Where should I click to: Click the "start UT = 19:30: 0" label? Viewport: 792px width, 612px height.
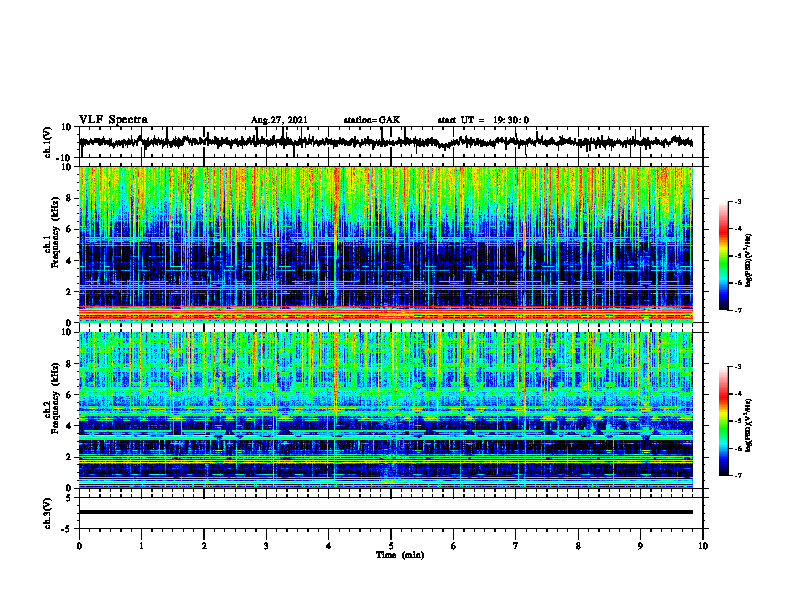(483, 120)
